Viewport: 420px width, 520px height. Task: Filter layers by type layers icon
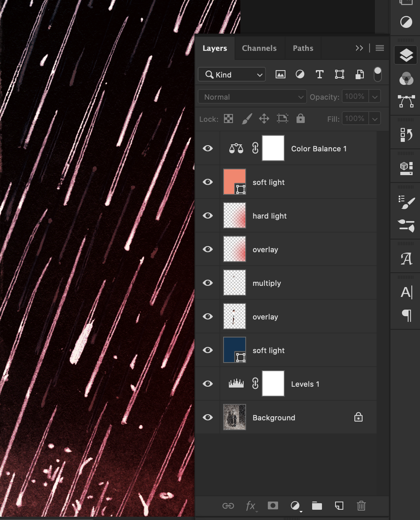[320, 74]
